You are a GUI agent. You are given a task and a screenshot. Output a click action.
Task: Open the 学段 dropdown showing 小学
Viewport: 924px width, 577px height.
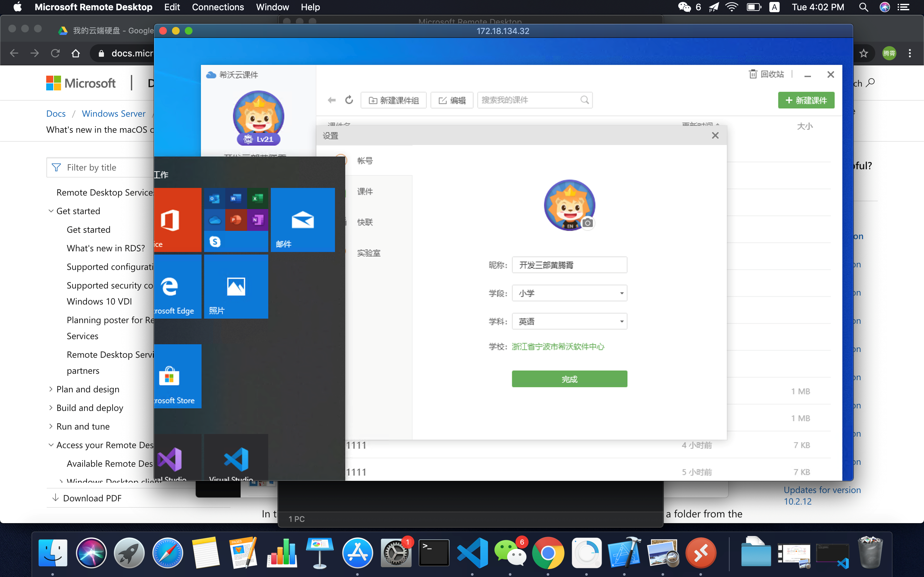click(569, 293)
